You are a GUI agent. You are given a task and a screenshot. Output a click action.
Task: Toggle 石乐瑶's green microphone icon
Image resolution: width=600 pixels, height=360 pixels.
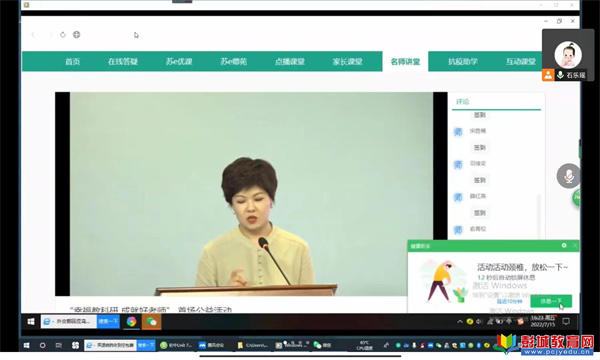coord(560,75)
